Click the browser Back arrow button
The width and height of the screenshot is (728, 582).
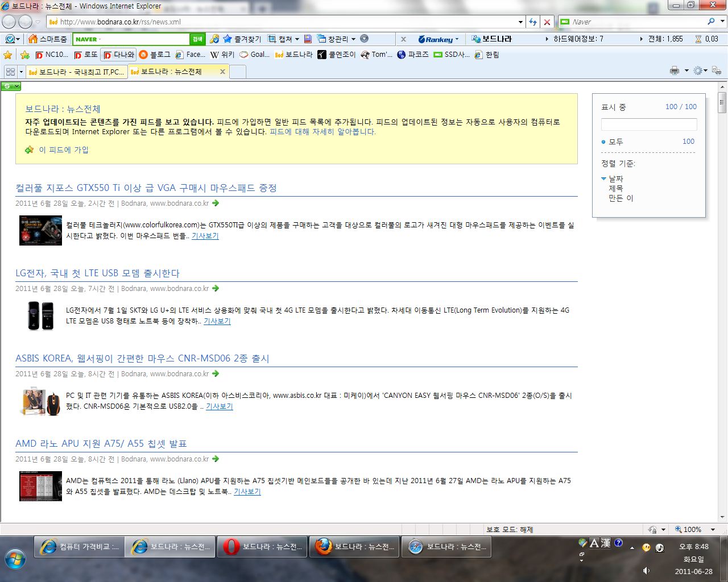click(9, 22)
